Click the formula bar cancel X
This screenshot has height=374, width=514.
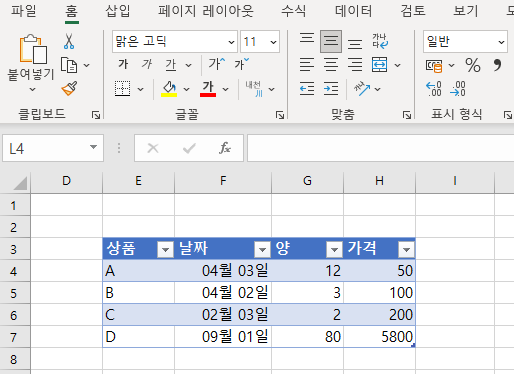pos(153,148)
